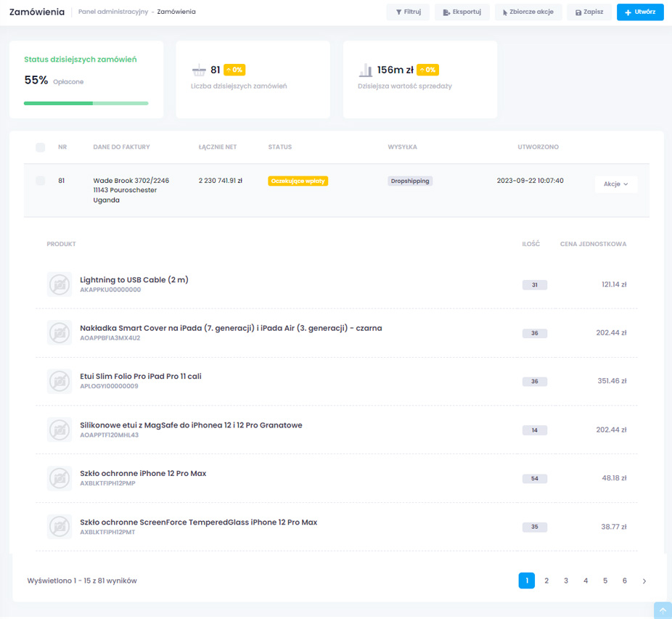Click the bar chart sales value icon
672x619 pixels.
click(365, 70)
